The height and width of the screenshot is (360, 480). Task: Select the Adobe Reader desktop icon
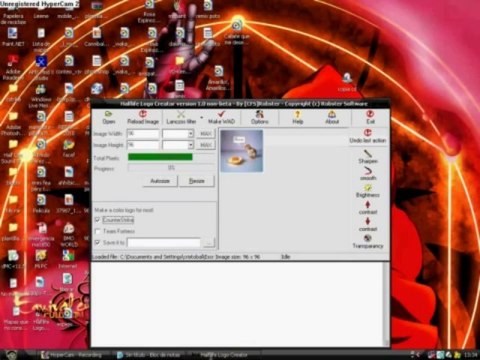point(13,67)
